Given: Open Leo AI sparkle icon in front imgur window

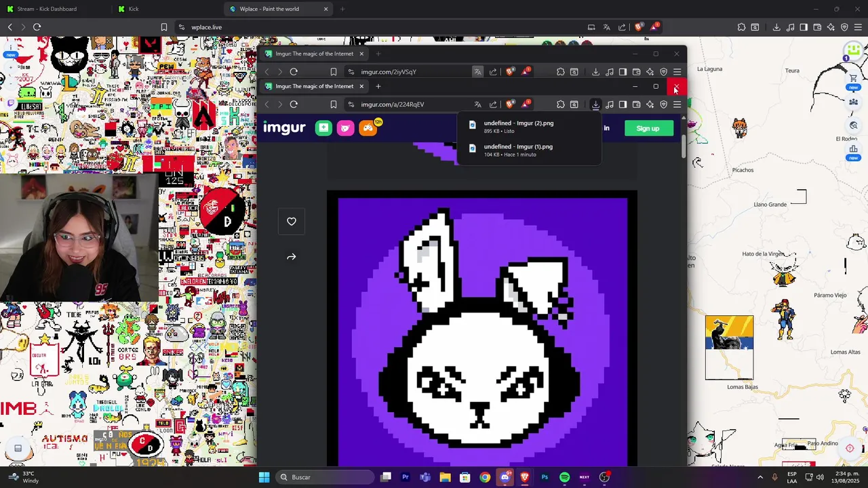Looking at the screenshot, I should 650,104.
